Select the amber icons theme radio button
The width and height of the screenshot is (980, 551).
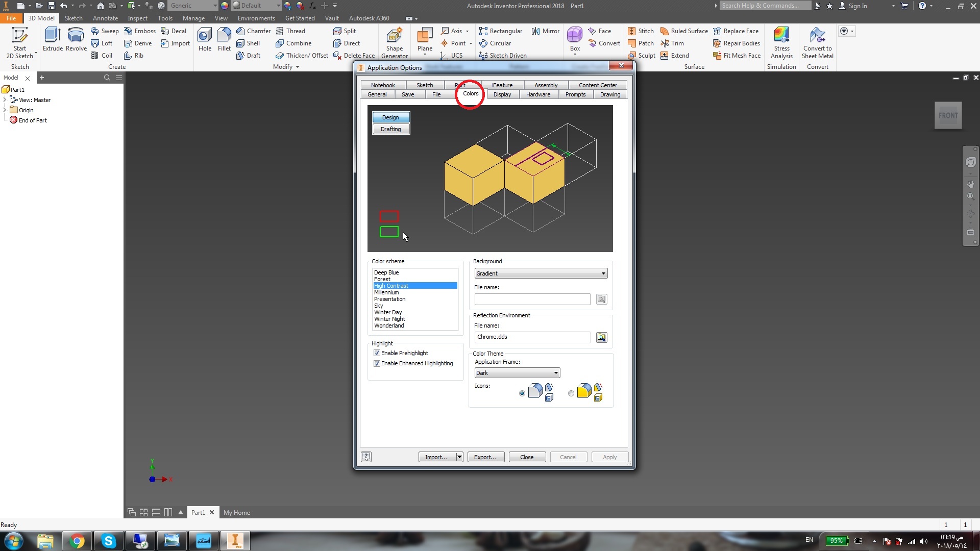571,393
